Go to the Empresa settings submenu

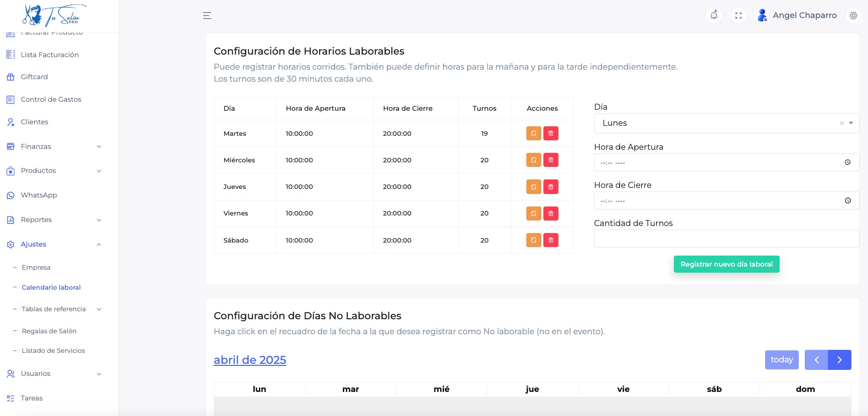pos(36,267)
